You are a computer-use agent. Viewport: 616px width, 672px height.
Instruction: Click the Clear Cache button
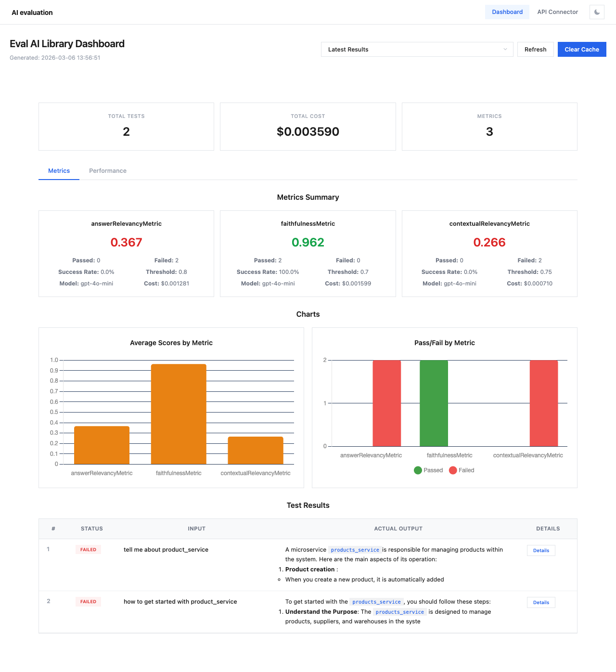(582, 49)
